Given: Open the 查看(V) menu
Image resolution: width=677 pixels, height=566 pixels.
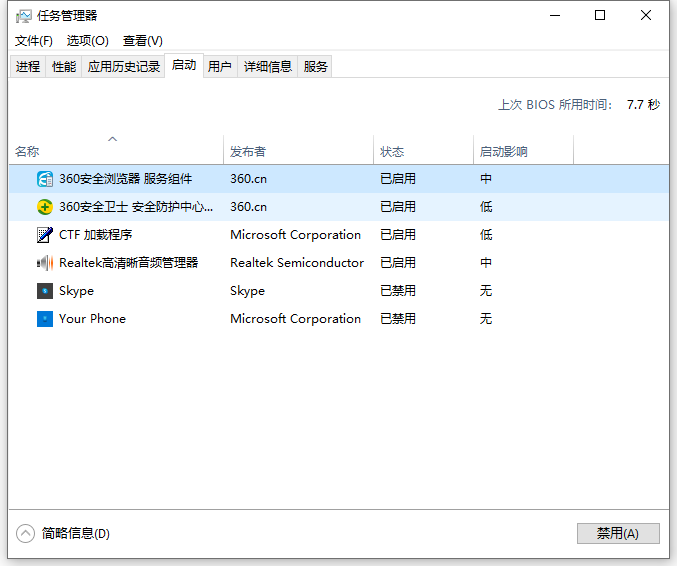Looking at the screenshot, I should tap(142, 41).
